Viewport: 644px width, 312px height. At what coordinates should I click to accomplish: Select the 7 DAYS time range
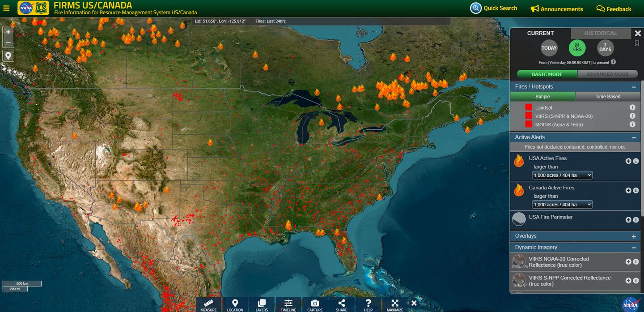(x=605, y=48)
